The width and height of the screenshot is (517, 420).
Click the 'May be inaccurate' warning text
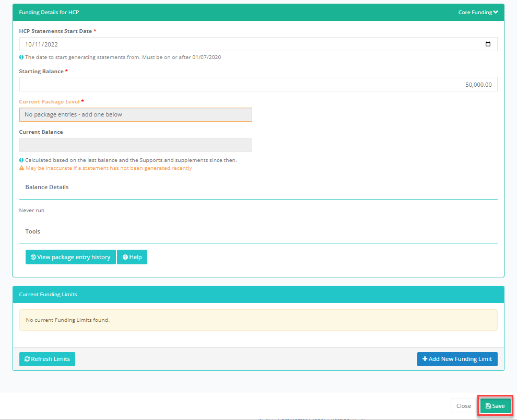[x=109, y=168]
